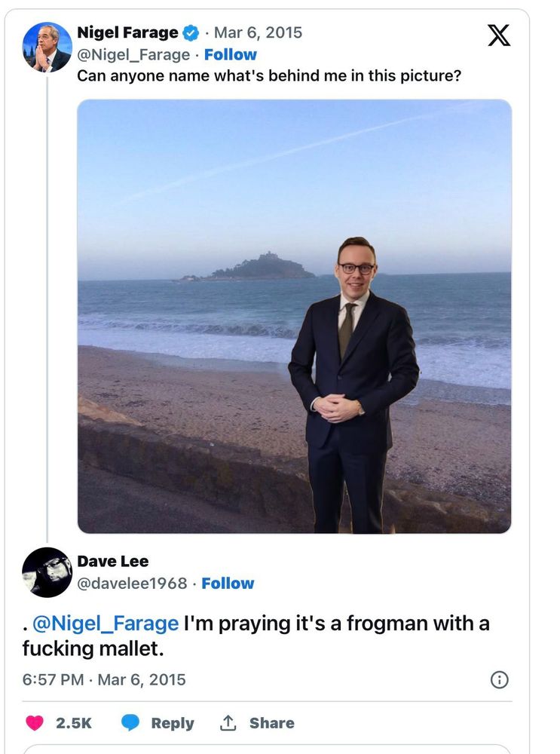
Task: Open Dave Lee's profile avatar
Action: (47, 572)
